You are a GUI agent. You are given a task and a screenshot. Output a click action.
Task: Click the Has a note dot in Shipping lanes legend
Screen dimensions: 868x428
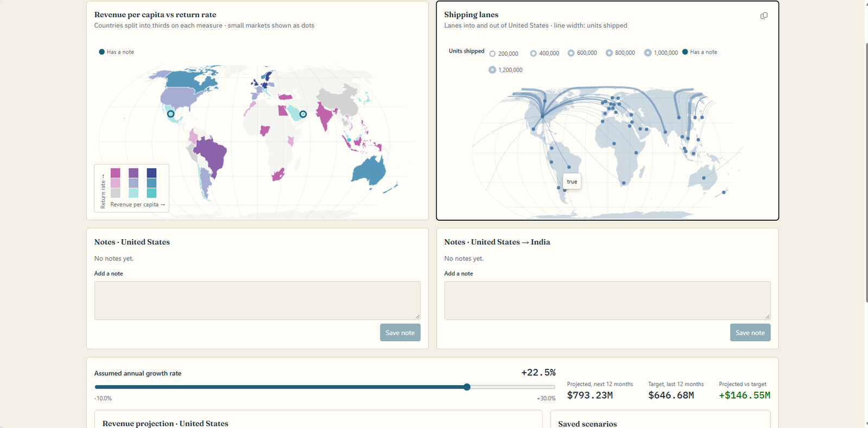(685, 52)
